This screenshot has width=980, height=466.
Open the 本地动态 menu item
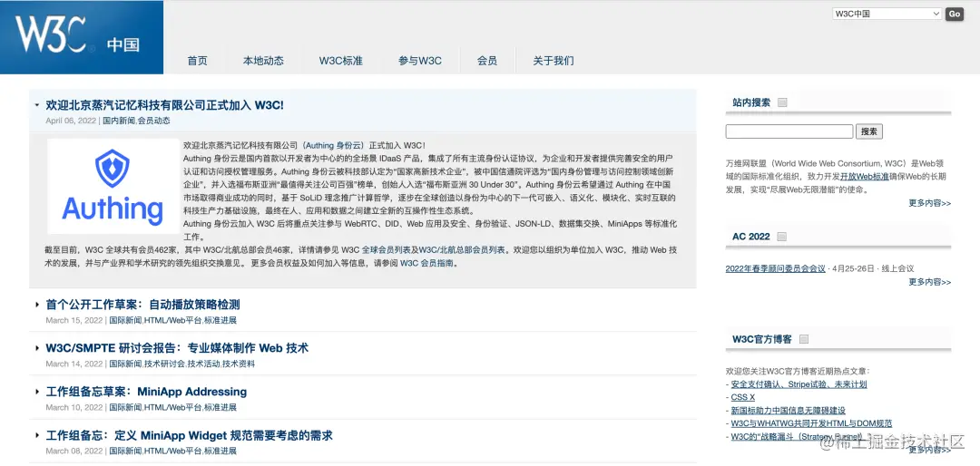coord(263,61)
